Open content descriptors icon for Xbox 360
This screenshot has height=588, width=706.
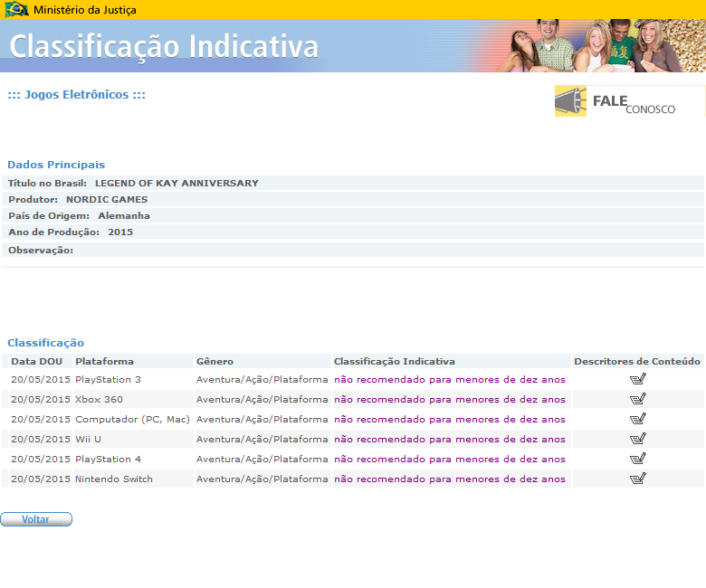(x=637, y=399)
